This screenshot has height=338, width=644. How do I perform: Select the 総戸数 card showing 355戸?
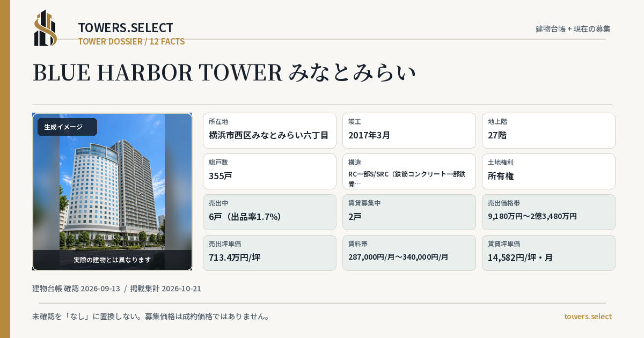click(x=269, y=171)
